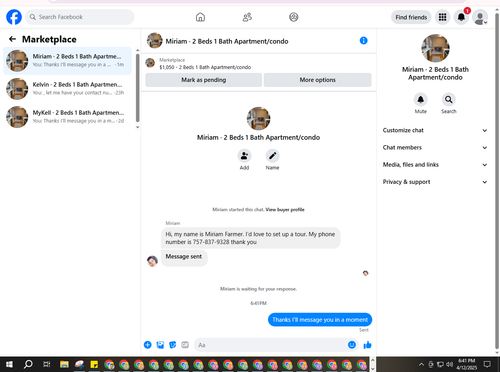This screenshot has height=372, width=500.
Task: Open volume control in system tray
Action: coord(450,364)
